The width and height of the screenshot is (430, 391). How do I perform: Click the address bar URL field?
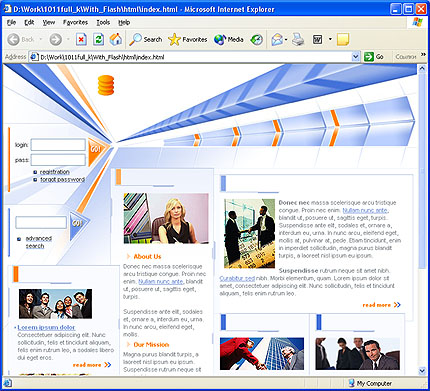tap(195, 57)
